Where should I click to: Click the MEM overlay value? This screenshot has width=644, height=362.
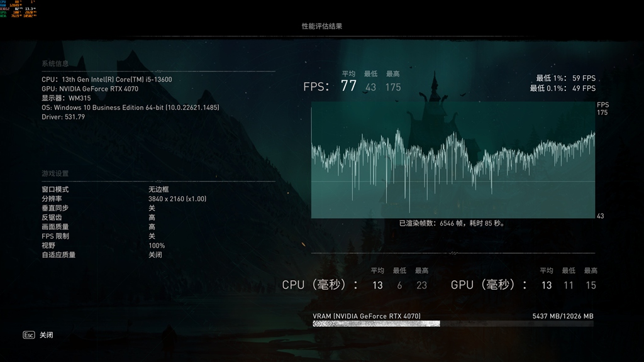[16, 14]
